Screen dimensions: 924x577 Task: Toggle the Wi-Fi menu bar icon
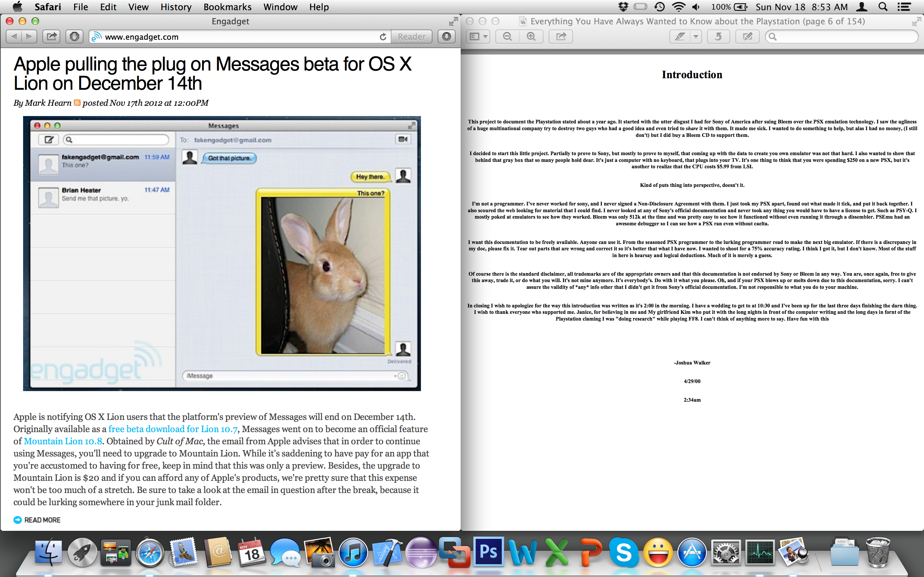[679, 7]
